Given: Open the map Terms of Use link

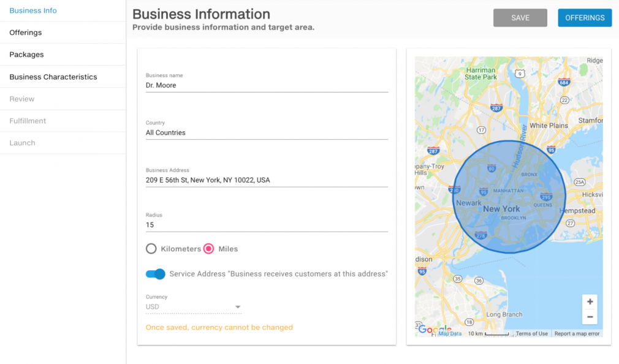Looking at the screenshot, I should coord(531,333).
